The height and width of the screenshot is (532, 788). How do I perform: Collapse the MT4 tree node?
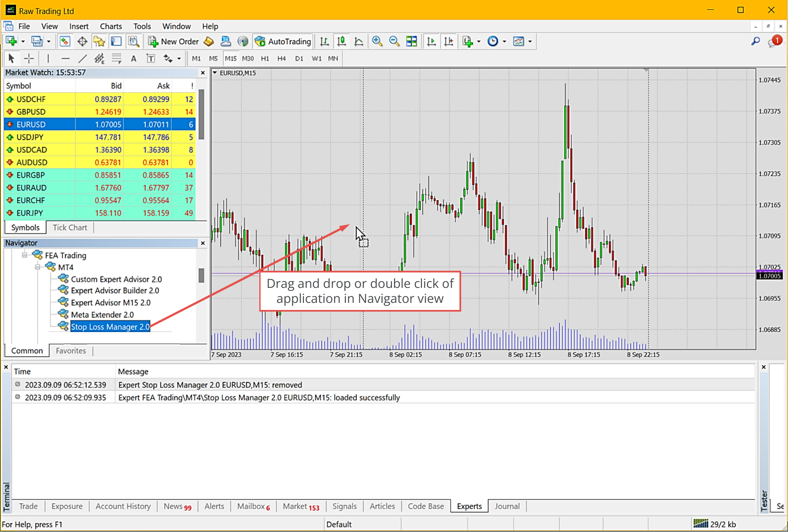point(38,267)
